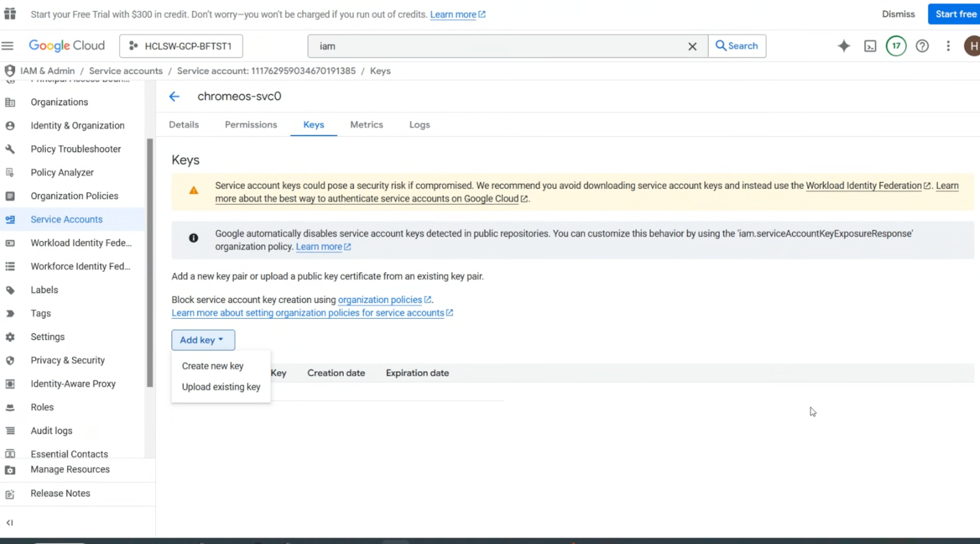
Task: Open Learn more link in trial banner
Action: tap(458, 15)
